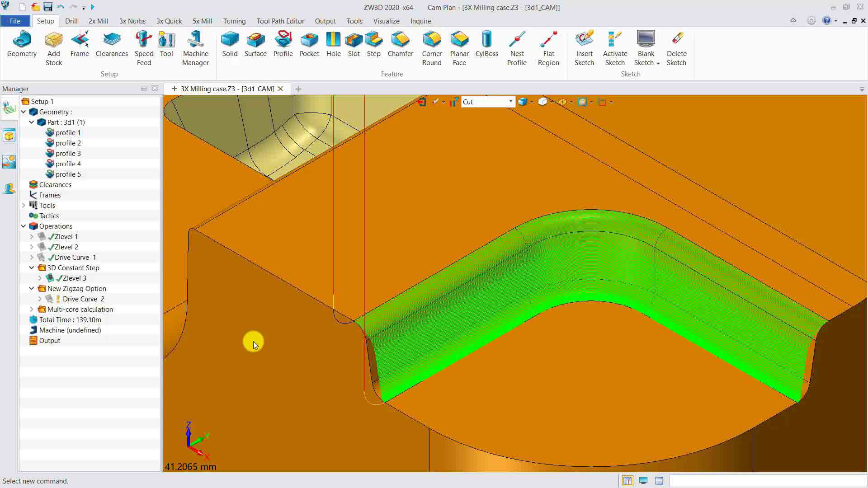Screen dimensions: 868x488
Task: Click the Chamfer feature icon
Action: click(400, 40)
